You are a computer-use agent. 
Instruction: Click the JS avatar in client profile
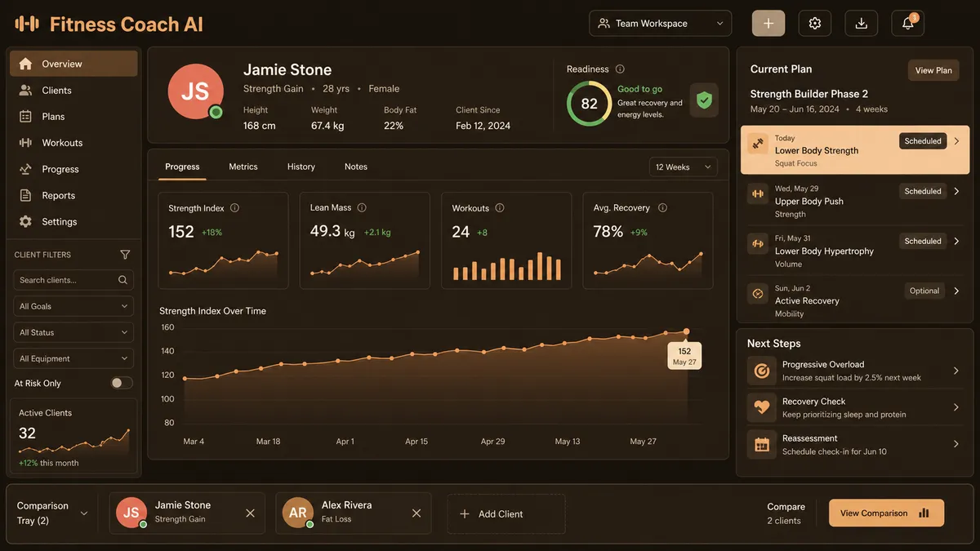(195, 91)
